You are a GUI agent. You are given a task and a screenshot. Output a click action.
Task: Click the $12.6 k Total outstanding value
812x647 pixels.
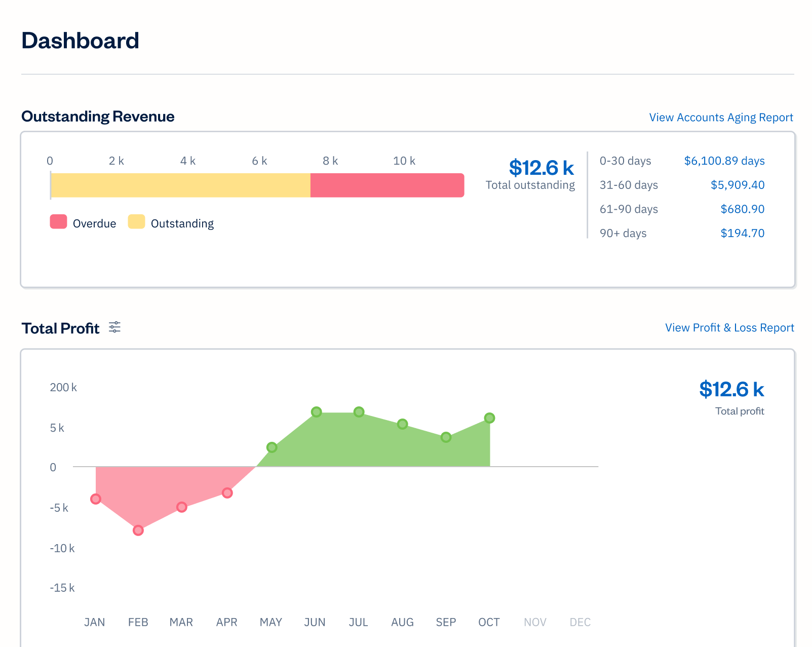[x=541, y=168]
